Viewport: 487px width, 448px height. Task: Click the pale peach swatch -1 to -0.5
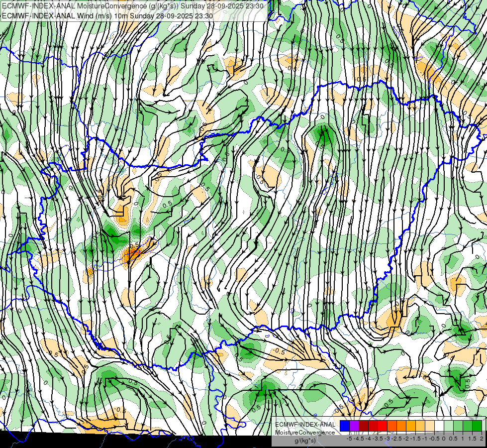(x=430, y=426)
